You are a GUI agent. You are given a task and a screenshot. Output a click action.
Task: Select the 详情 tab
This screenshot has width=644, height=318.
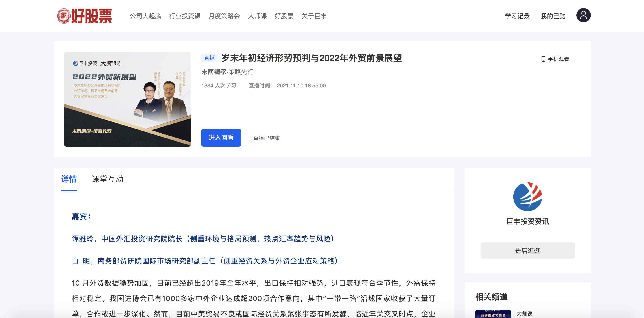tap(69, 179)
